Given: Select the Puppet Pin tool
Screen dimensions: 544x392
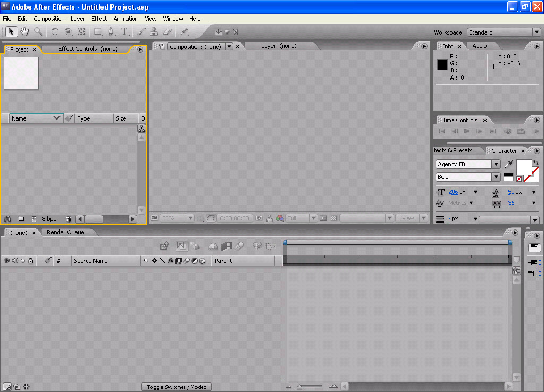Looking at the screenshot, I should [x=184, y=32].
